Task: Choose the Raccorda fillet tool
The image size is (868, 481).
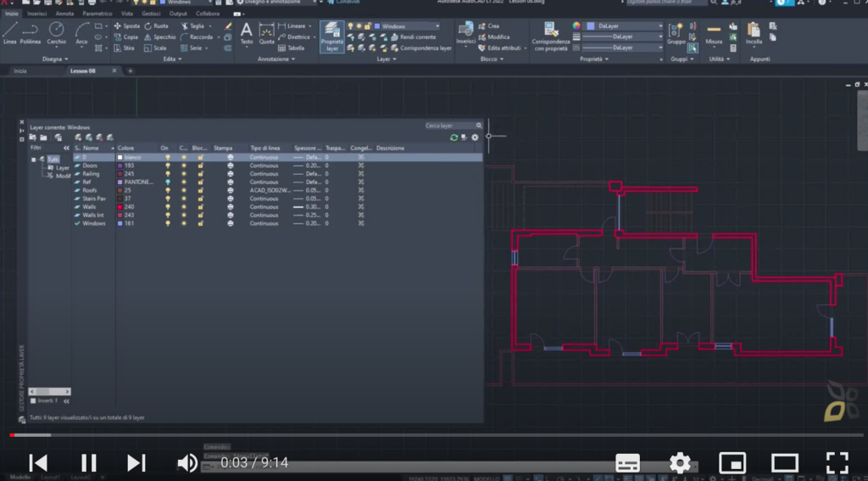Action: point(197,37)
